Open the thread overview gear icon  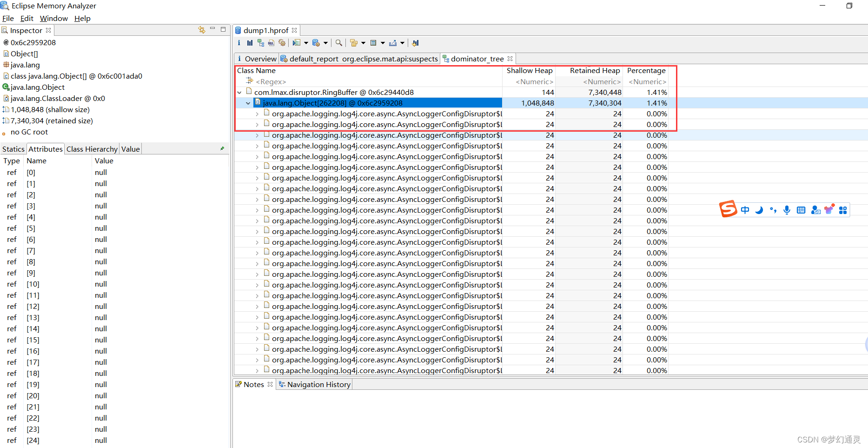pos(282,43)
